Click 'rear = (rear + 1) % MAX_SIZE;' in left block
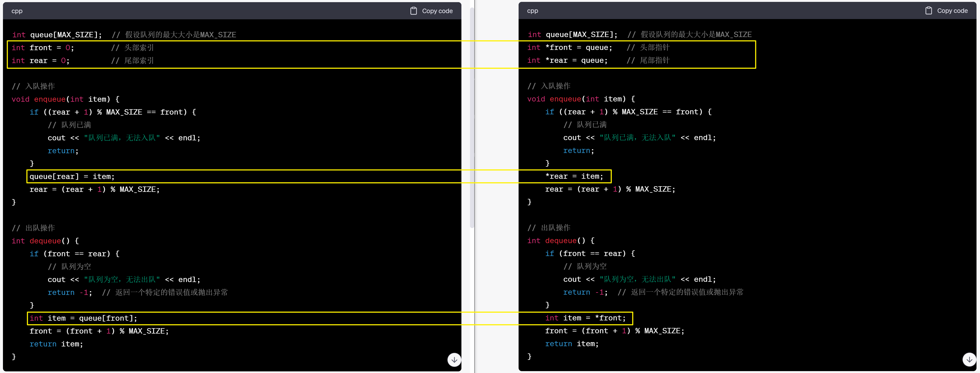 (x=95, y=189)
